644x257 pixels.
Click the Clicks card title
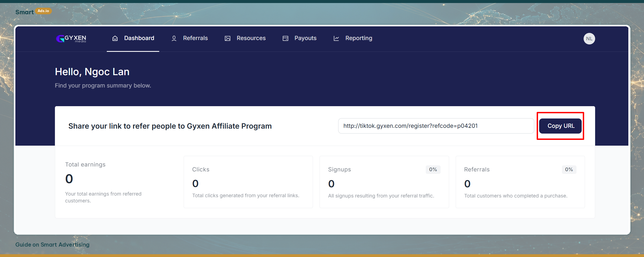pyautogui.click(x=201, y=170)
